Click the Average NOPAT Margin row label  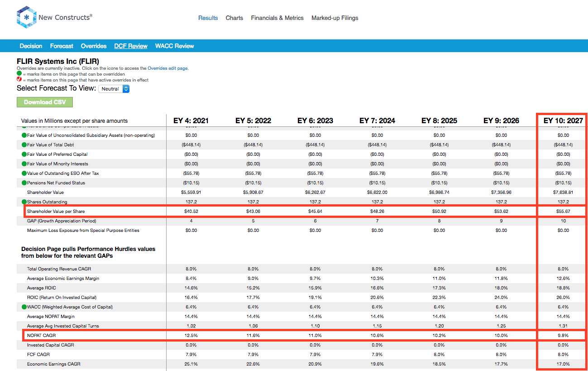click(51, 317)
